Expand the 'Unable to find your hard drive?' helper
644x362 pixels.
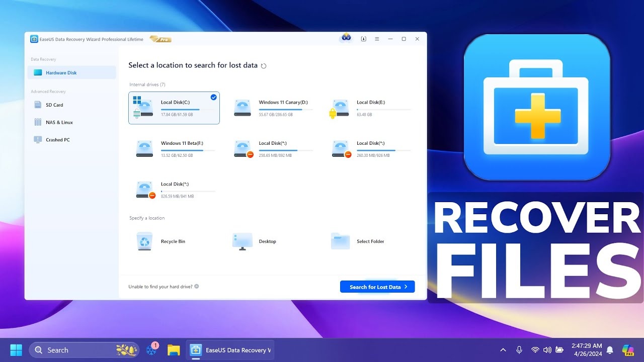[197, 286]
